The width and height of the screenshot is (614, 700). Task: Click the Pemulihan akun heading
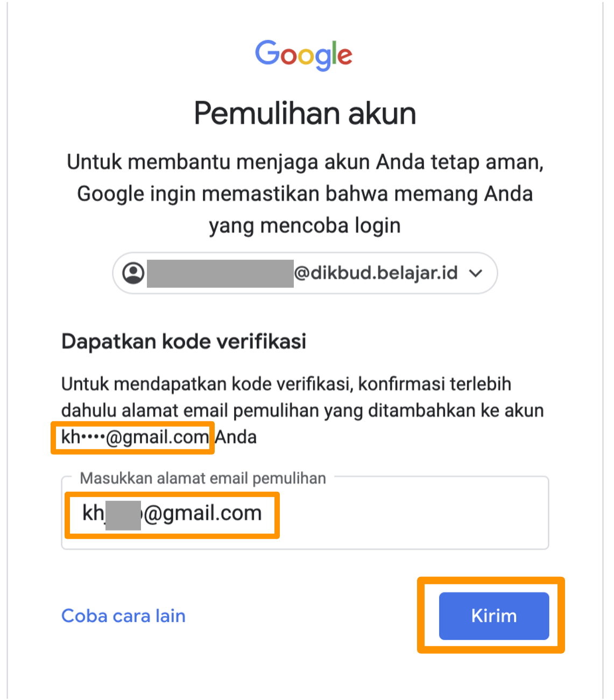point(305,113)
